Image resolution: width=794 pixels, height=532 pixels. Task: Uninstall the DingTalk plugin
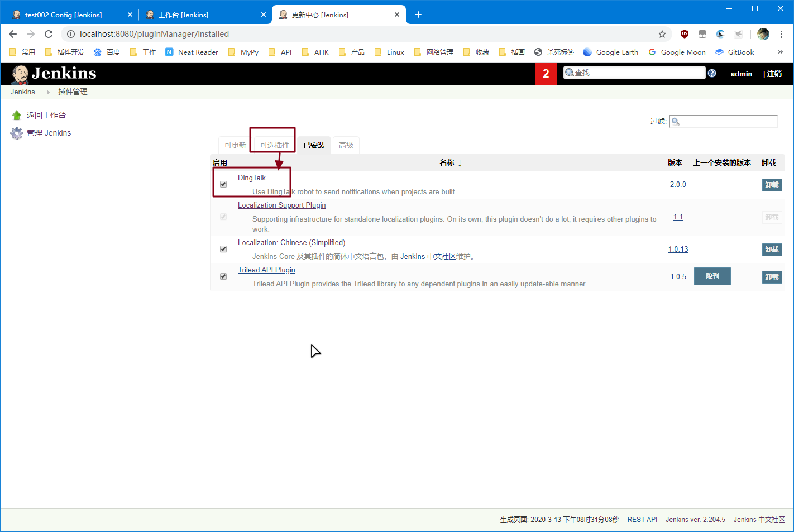(772, 185)
